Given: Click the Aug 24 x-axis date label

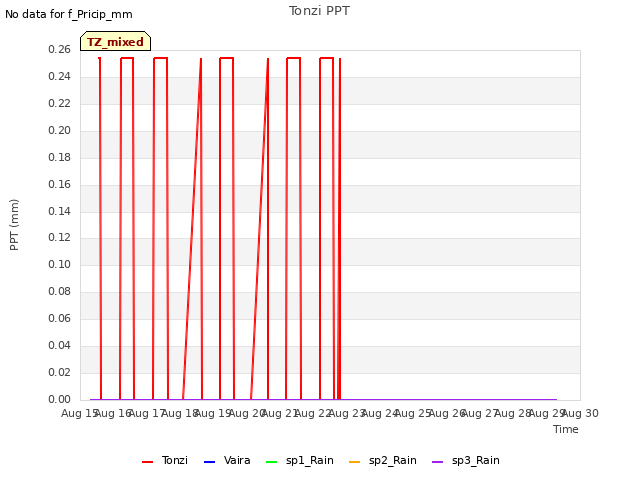Looking at the screenshot, I should [x=380, y=413].
